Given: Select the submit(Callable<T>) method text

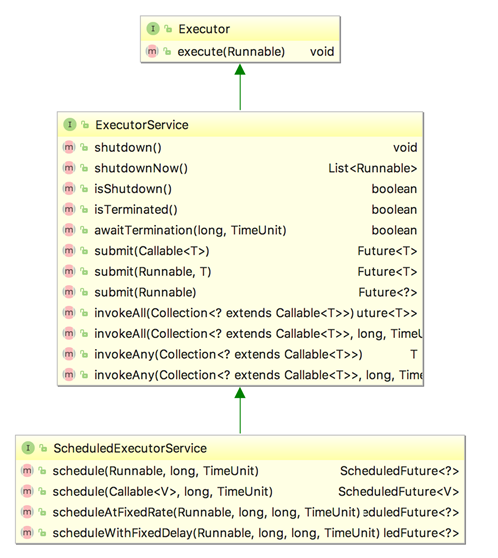Looking at the screenshot, I should pyautogui.click(x=152, y=251).
